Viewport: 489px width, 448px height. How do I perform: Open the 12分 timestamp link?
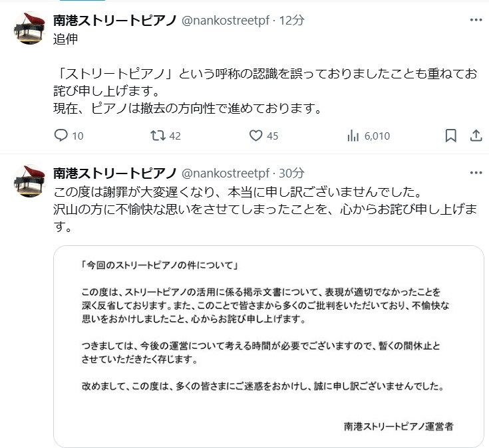(x=291, y=21)
